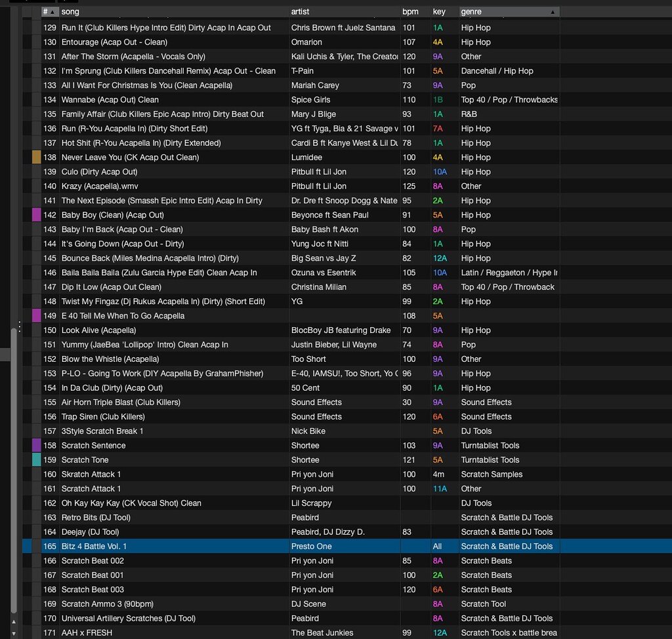Click the purple tag next to Scratch Sentence

point(36,445)
